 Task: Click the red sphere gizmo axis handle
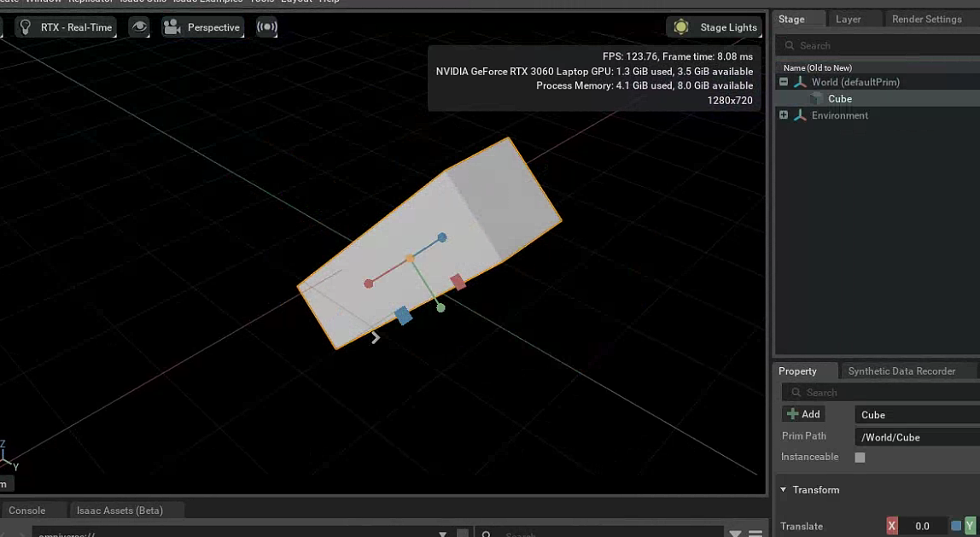tap(369, 283)
